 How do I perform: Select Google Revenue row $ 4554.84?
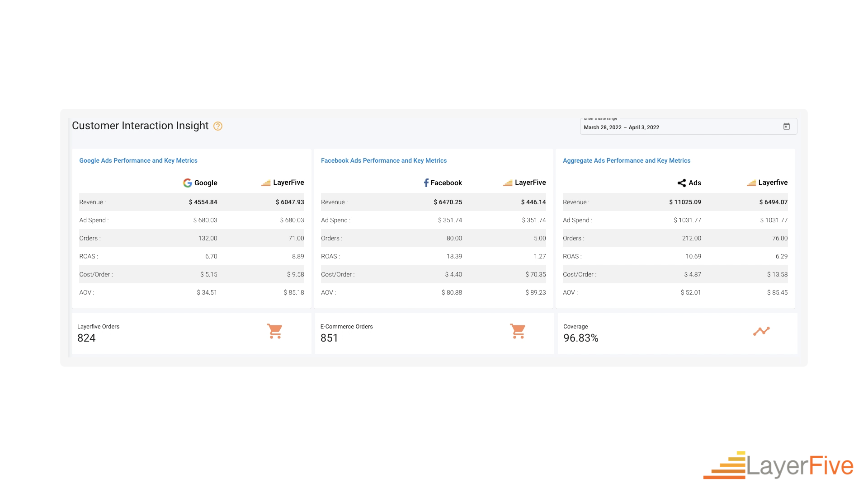pos(203,202)
